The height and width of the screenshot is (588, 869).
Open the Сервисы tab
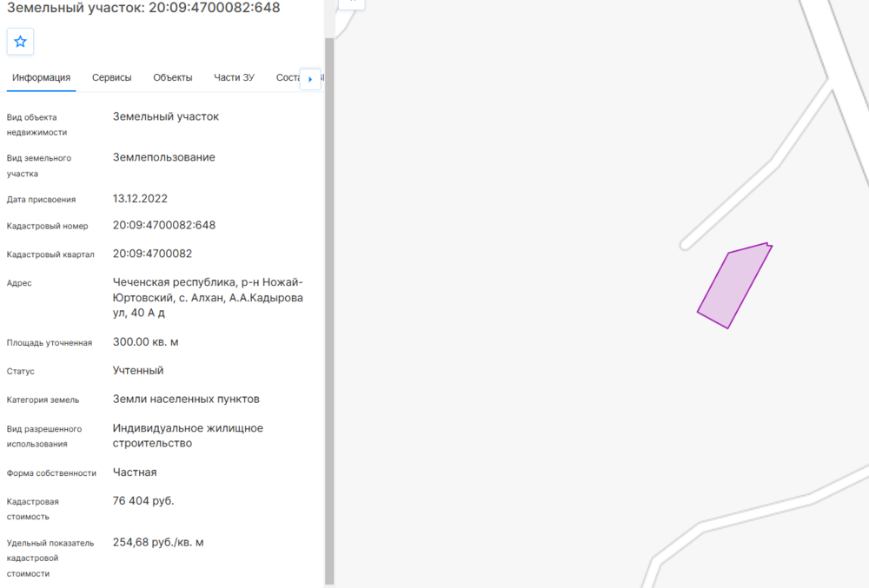point(112,77)
